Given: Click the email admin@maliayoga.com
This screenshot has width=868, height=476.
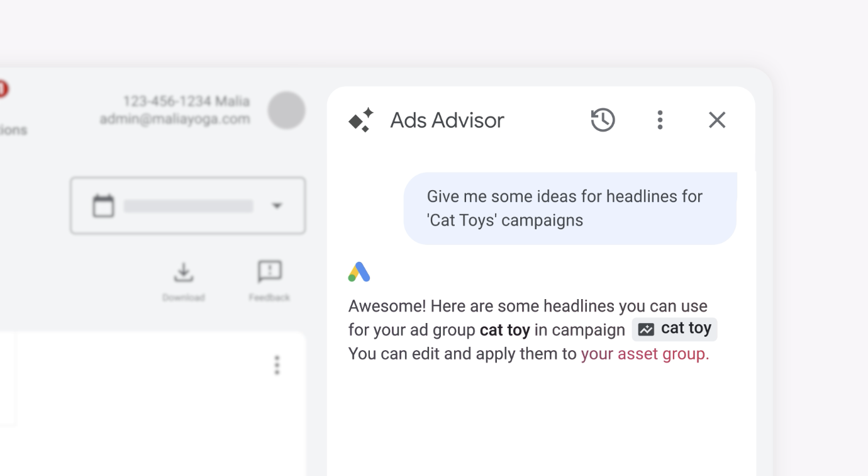Looking at the screenshot, I should (174, 118).
